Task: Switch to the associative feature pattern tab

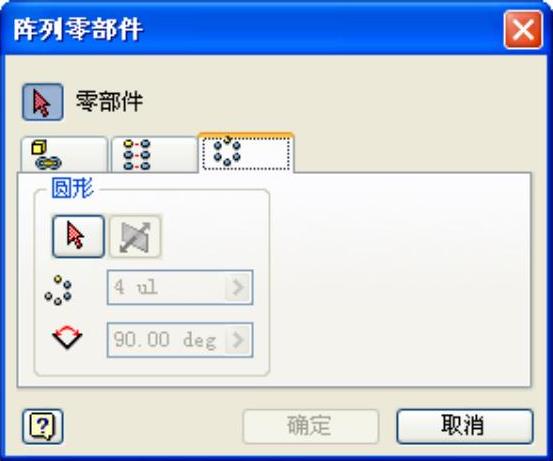Action: coord(64,154)
